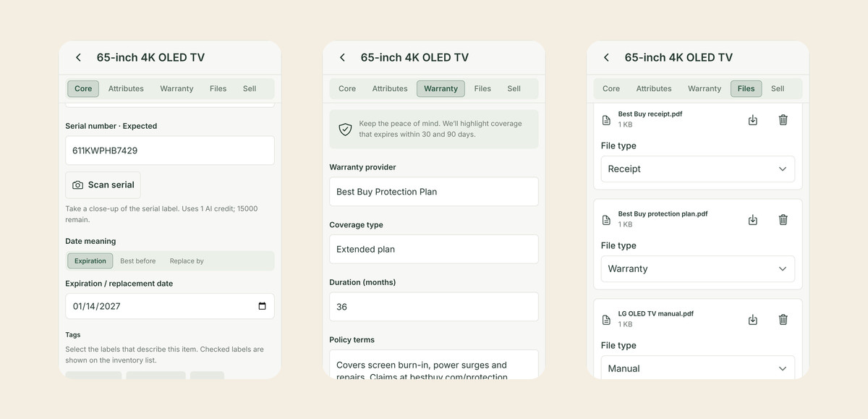868x419 pixels.
Task: Click the Best Buy receipt.pdf file name
Action: (650, 114)
